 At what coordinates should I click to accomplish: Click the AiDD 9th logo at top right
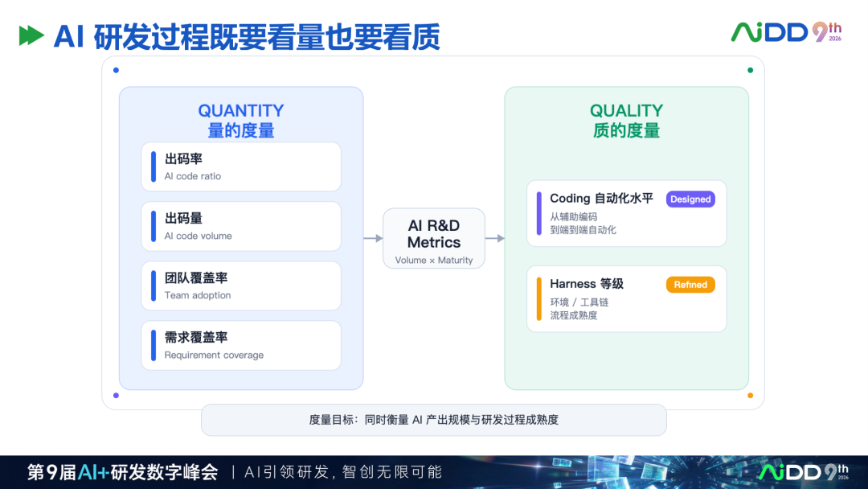click(x=786, y=32)
